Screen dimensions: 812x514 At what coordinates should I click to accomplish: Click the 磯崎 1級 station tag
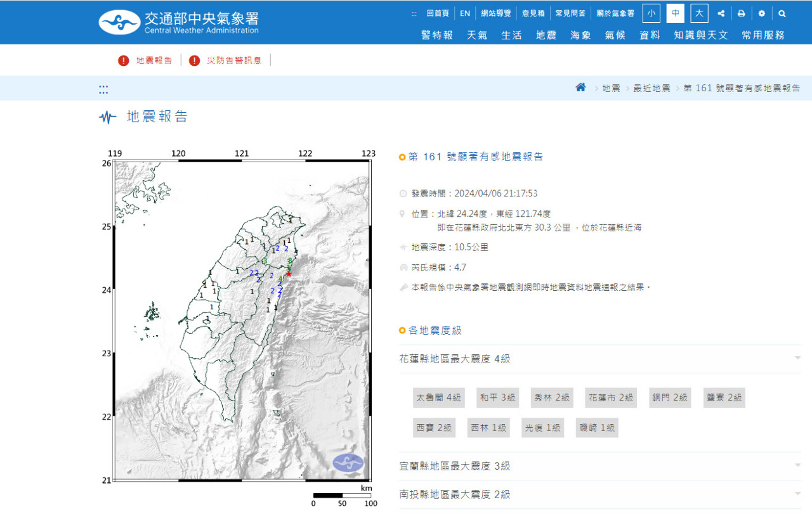597,427
